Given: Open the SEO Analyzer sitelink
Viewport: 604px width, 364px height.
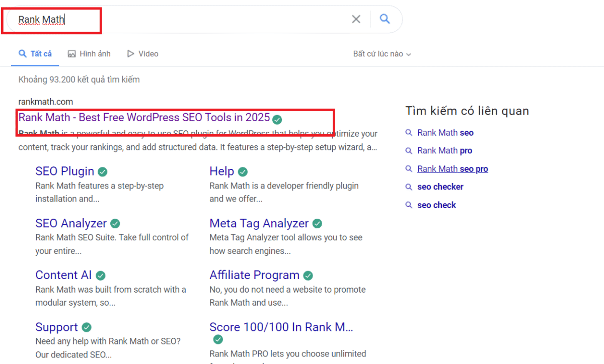Looking at the screenshot, I should point(71,223).
